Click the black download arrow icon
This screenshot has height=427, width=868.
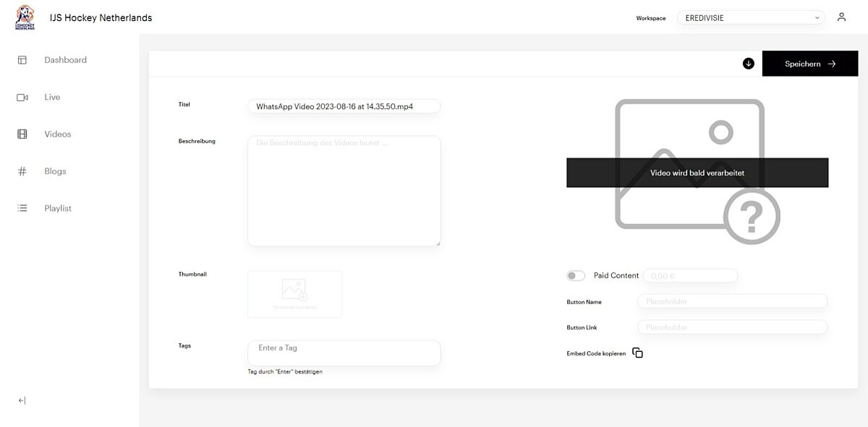(x=749, y=64)
